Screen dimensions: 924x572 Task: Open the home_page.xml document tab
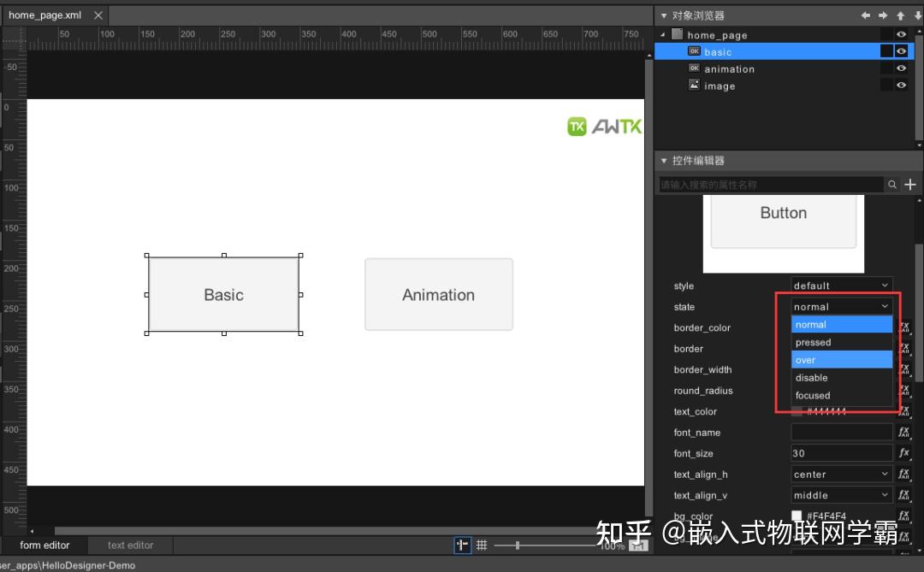click(44, 15)
